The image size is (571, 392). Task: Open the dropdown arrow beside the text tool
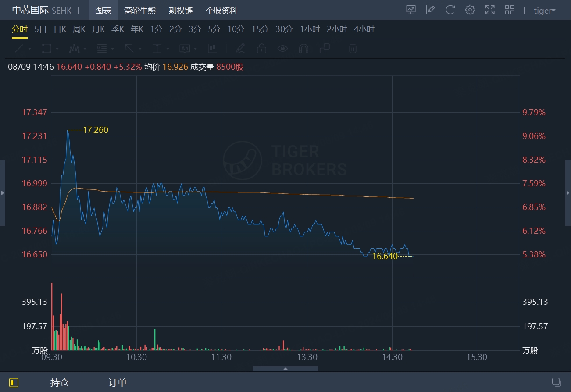coord(195,49)
